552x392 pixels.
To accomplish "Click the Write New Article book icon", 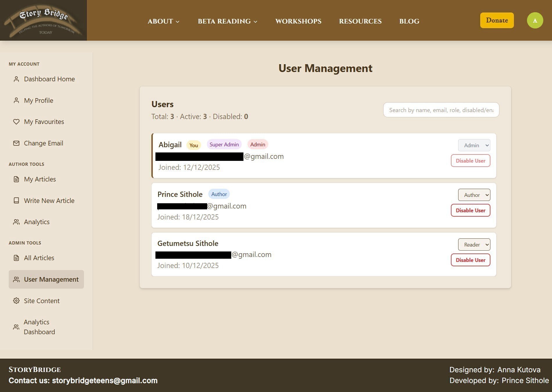I will (16, 201).
